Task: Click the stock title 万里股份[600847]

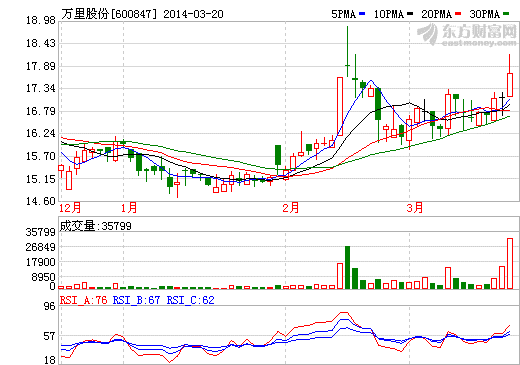Action: (109, 14)
